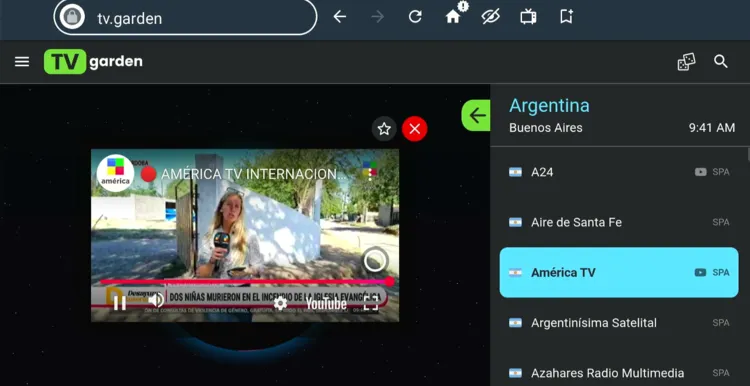The width and height of the screenshot is (750, 386).
Task: Pick a random channel with dice icon
Action: 686,62
